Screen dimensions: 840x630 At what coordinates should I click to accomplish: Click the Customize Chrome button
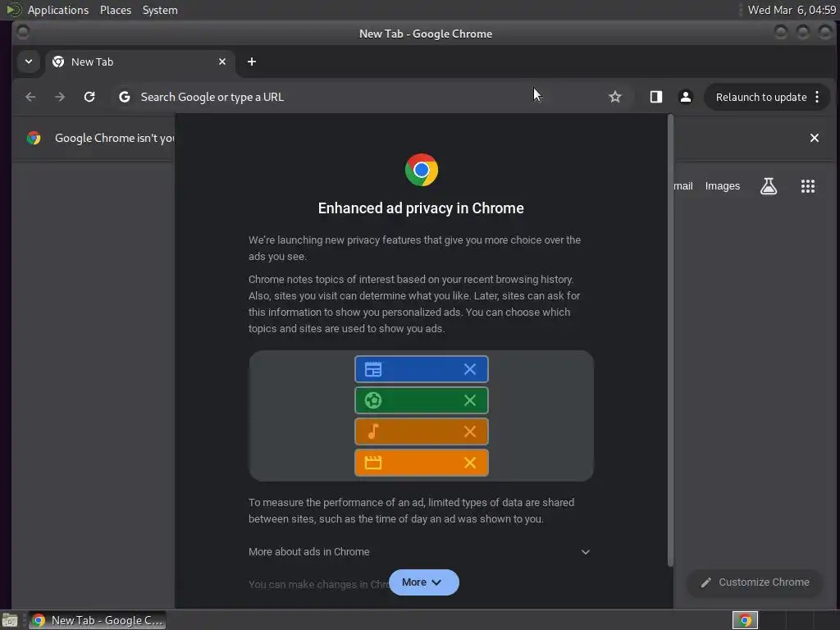[756, 582]
